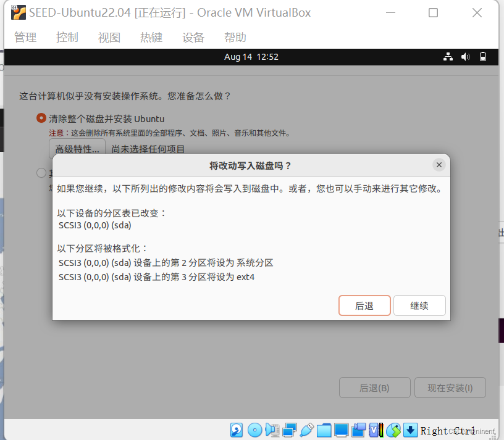The image size is (504, 440).
Task: Click the Ubuntu battery indicator icon
Action: click(x=483, y=57)
